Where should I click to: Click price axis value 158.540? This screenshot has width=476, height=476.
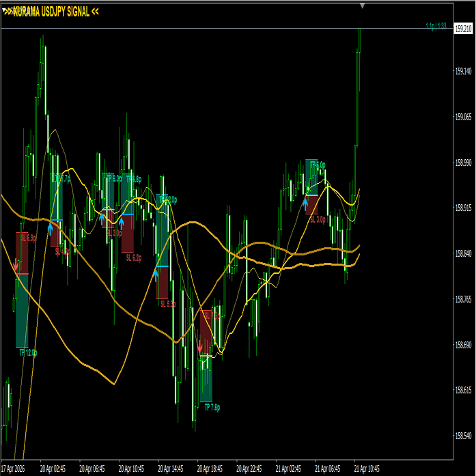tap(463, 436)
